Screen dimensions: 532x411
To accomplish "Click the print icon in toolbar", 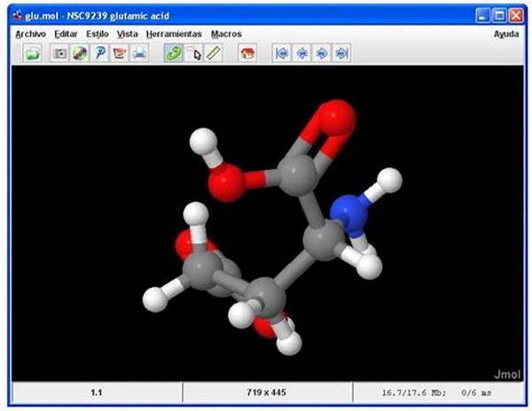I will 139,54.
